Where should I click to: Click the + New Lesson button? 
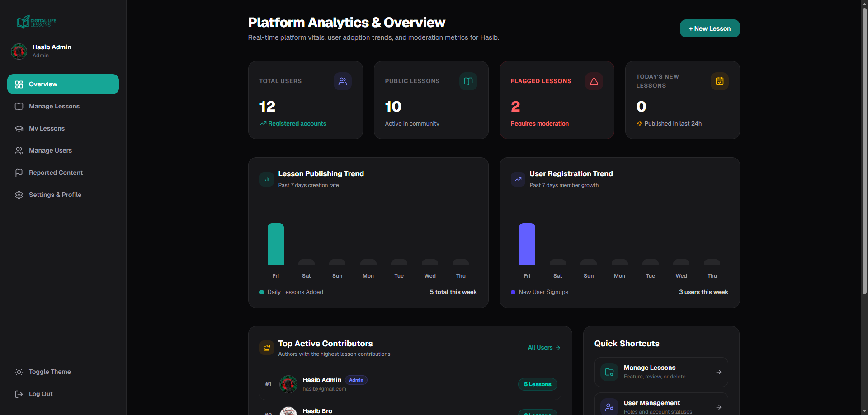710,28
